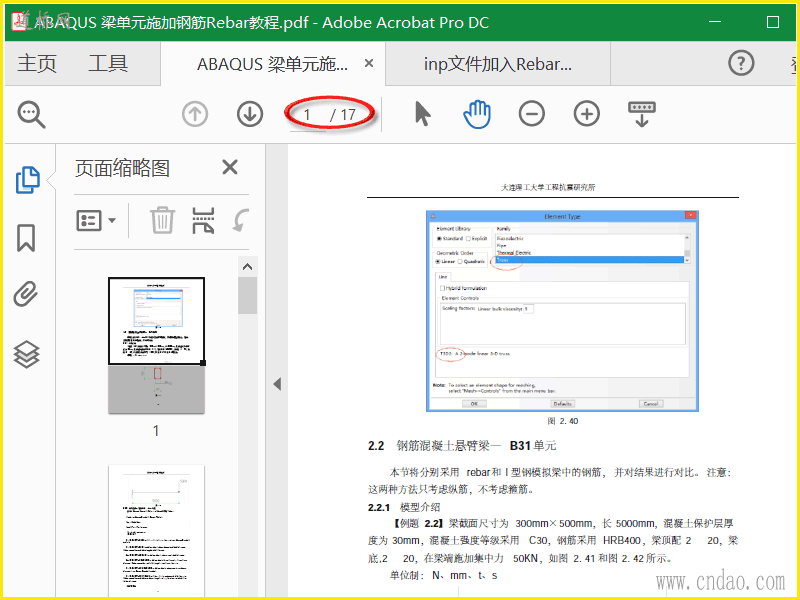This screenshot has height=600, width=800.
Task: Rotate page using curved arrow icon
Action: [240, 220]
